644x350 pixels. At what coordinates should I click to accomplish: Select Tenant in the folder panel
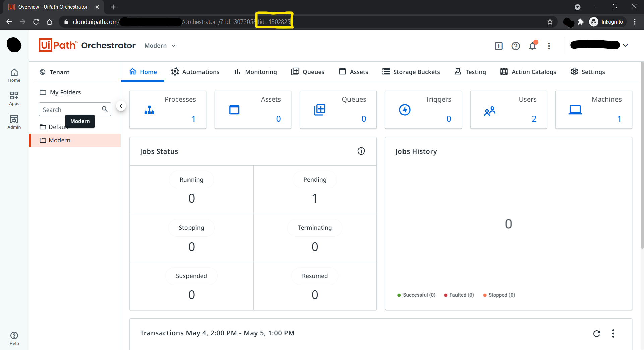(x=59, y=72)
